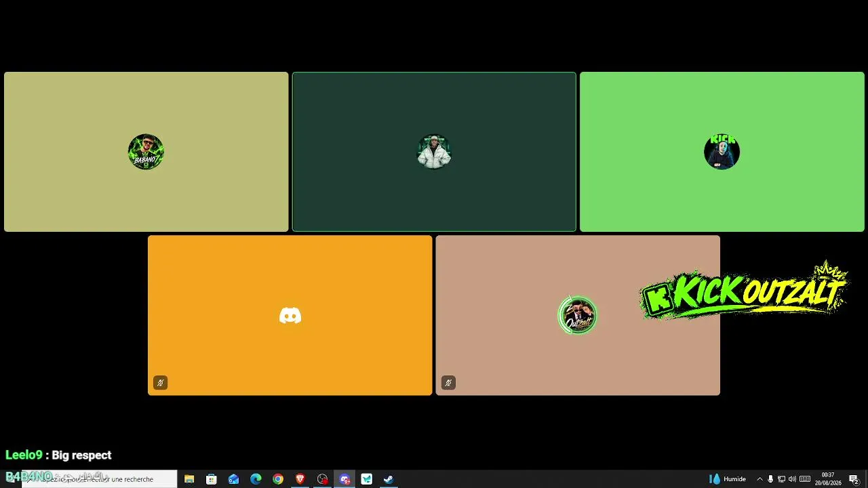Select the Outzalt avatar with the green ring
Image resolution: width=868 pixels, height=488 pixels.
[577, 316]
